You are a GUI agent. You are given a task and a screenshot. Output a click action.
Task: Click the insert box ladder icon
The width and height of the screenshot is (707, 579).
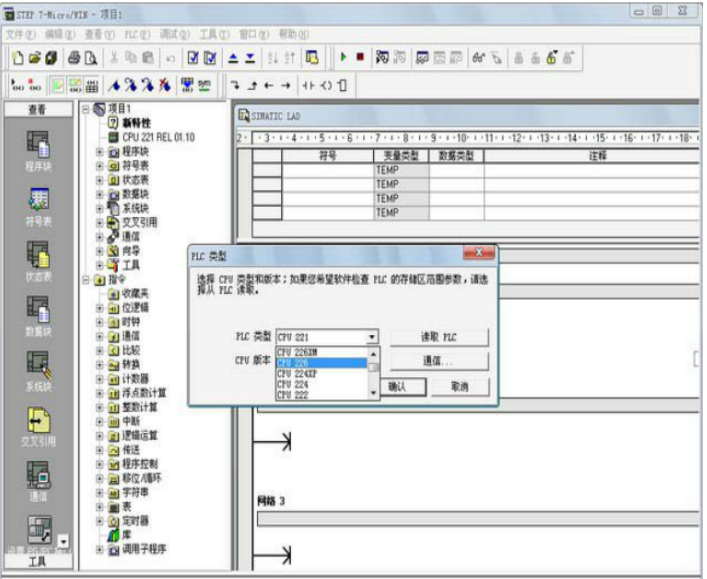[x=342, y=85]
